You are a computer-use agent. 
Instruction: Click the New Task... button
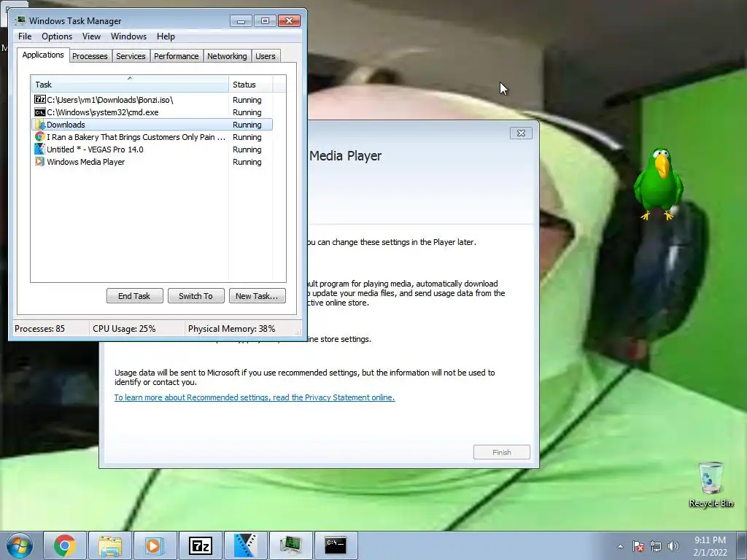coord(257,296)
